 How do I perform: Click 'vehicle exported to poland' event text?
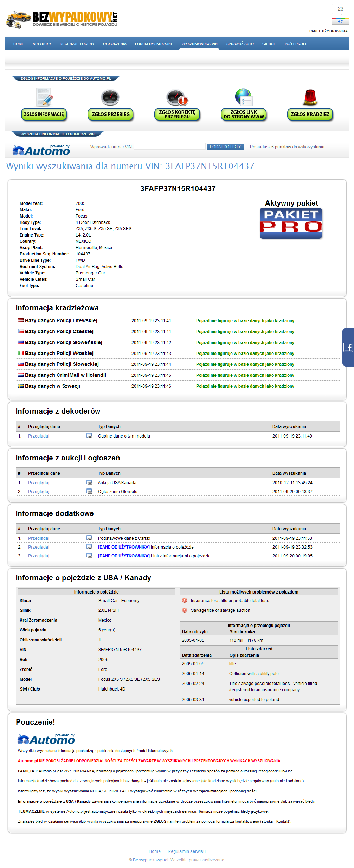(x=254, y=699)
